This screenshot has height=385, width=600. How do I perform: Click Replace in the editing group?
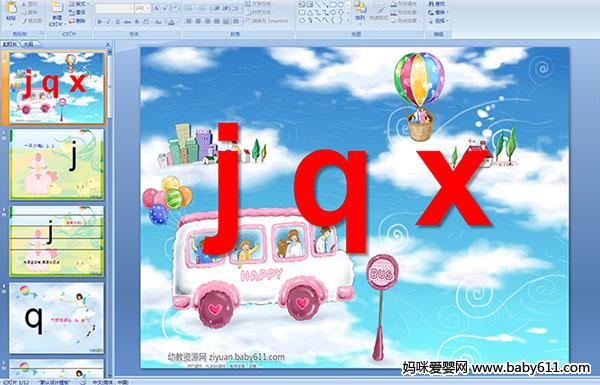(438, 12)
